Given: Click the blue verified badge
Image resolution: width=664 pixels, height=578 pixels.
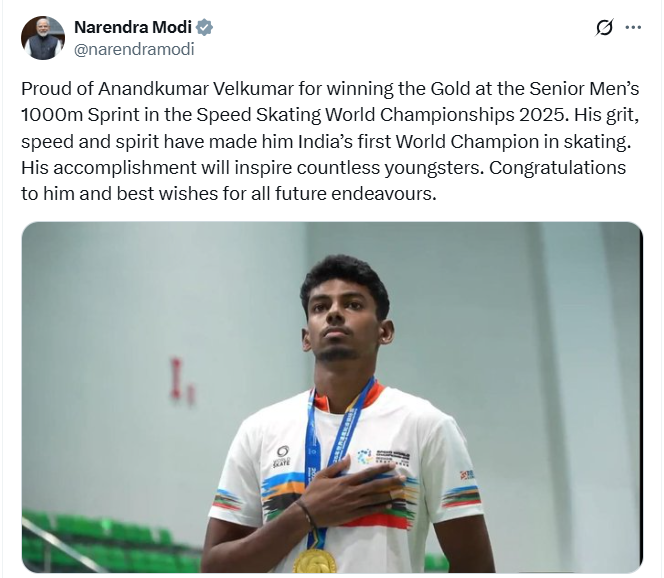Looking at the screenshot, I should click(x=205, y=28).
